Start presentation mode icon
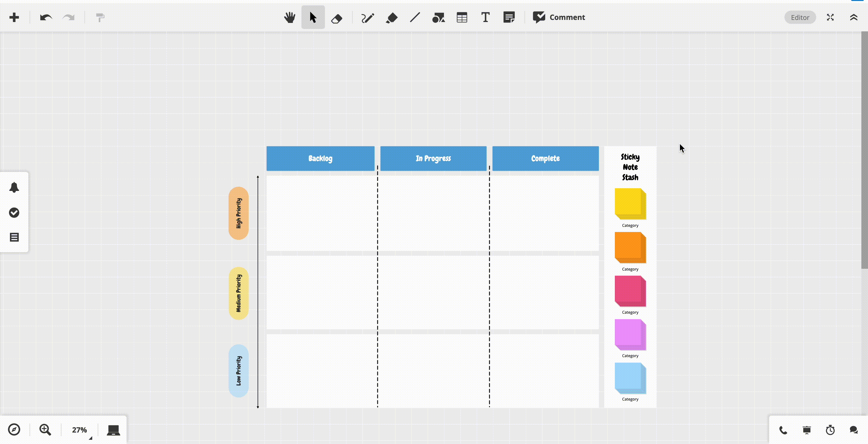 click(x=807, y=430)
